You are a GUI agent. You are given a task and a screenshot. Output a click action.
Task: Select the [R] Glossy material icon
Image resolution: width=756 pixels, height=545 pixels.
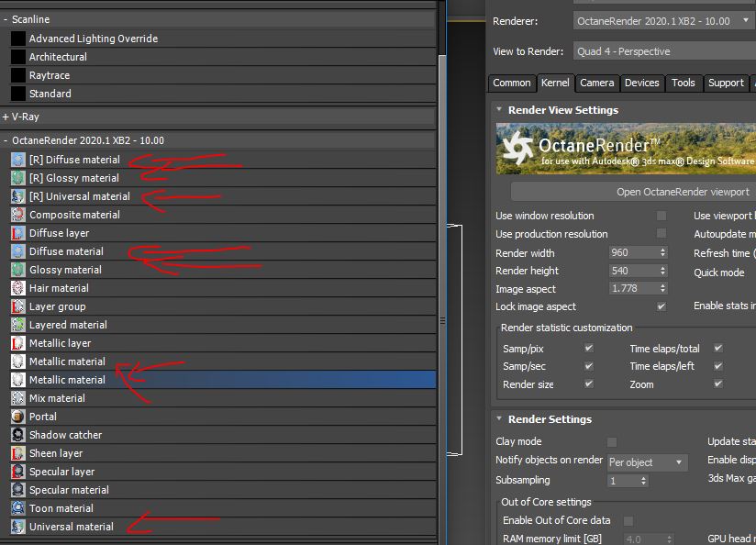(17, 178)
